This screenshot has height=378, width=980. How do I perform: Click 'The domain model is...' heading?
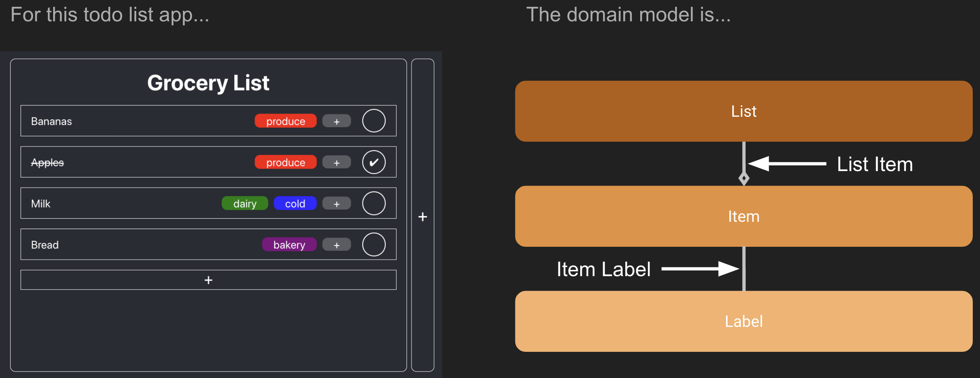pos(629,15)
